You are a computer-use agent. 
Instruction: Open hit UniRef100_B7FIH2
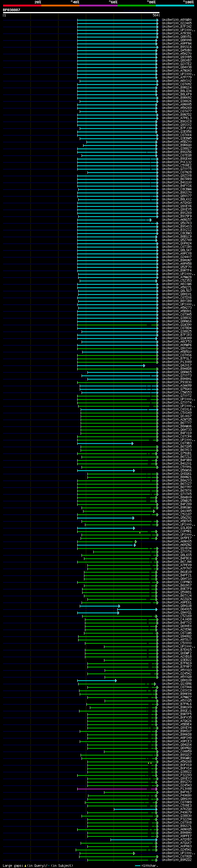176,26
